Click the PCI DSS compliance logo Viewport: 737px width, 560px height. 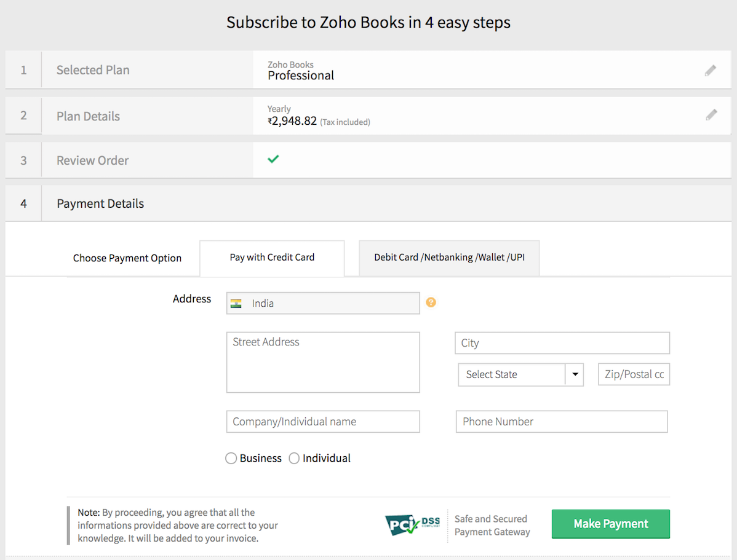[x=412, y=524]
